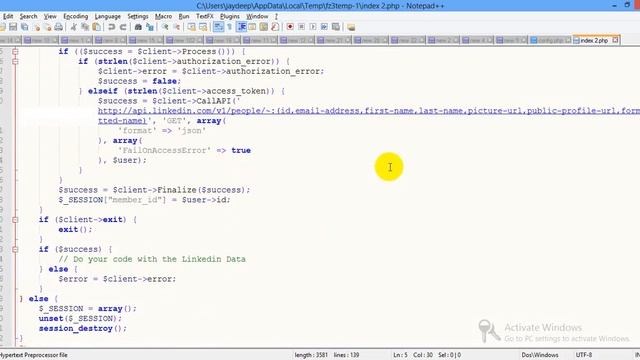
Task: Click the Playback macro icon
Action: 313,27
